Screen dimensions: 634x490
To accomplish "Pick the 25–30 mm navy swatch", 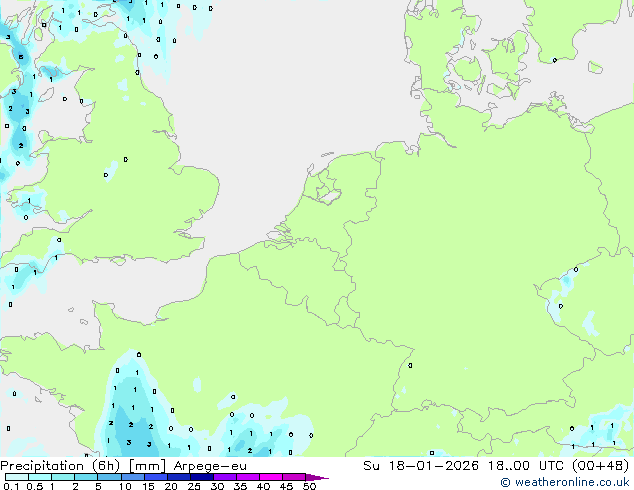I will [x=201, y=477].
